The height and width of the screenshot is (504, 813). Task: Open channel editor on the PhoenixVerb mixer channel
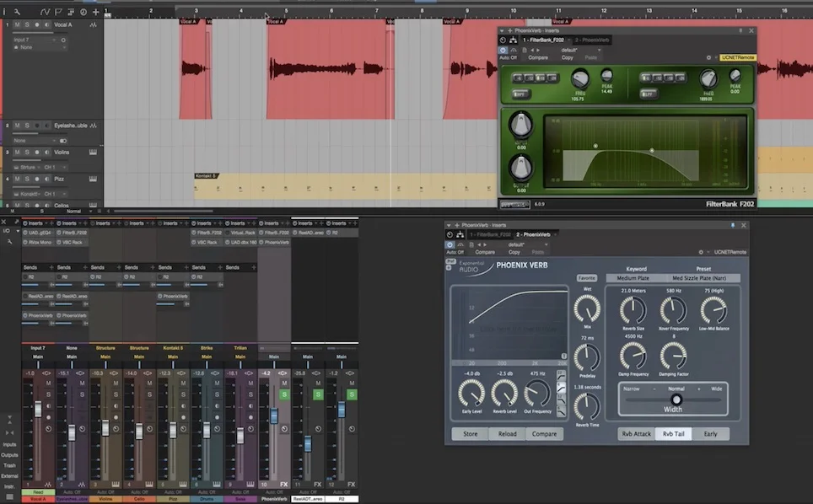(x=284, y=428)
